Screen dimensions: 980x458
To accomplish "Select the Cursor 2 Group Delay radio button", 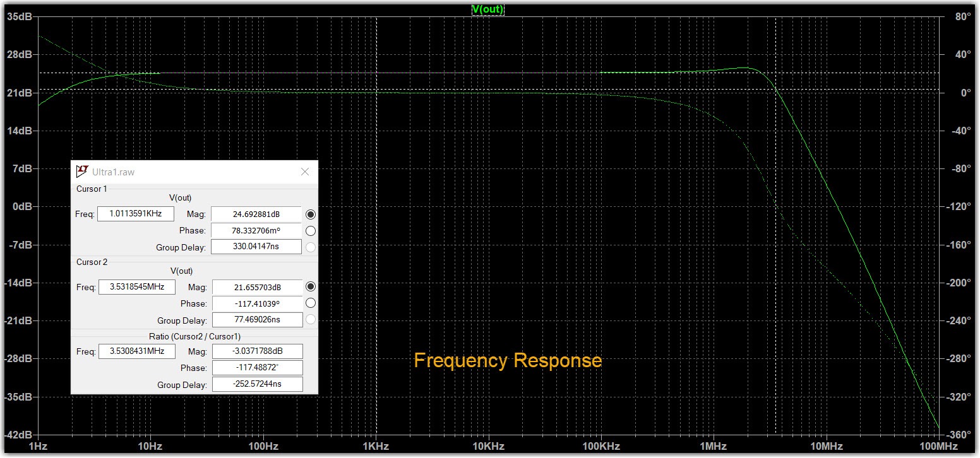I will tap(310, 320).
